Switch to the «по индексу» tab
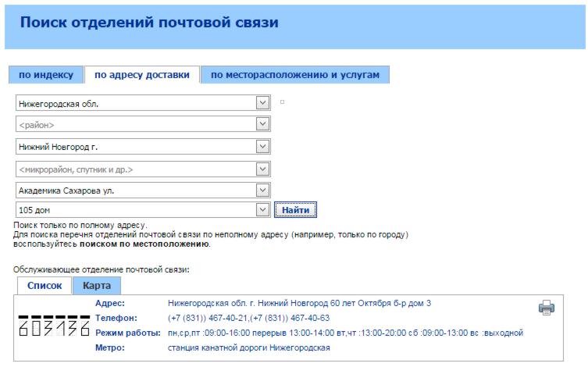Viewport: 588px width, 367px height. point(46,75)
